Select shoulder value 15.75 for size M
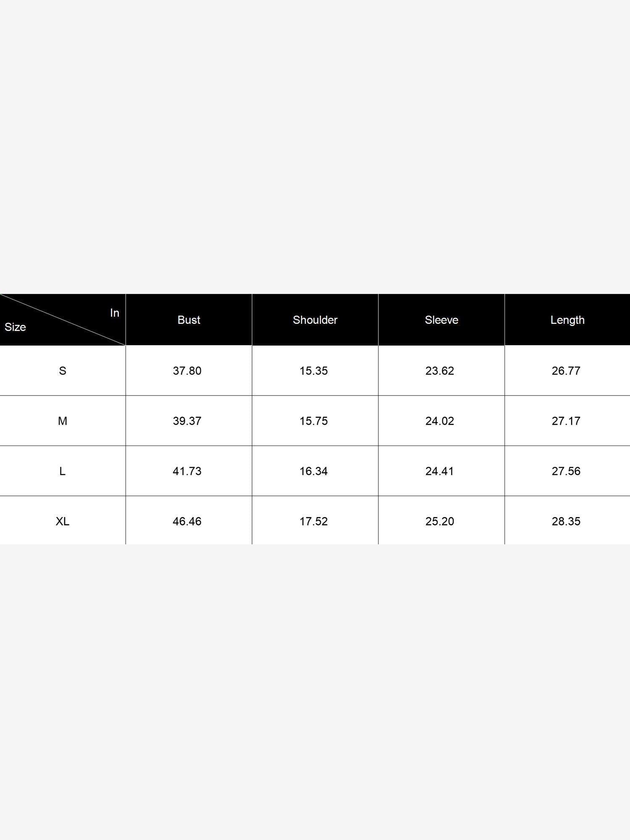 click(313, 421)
